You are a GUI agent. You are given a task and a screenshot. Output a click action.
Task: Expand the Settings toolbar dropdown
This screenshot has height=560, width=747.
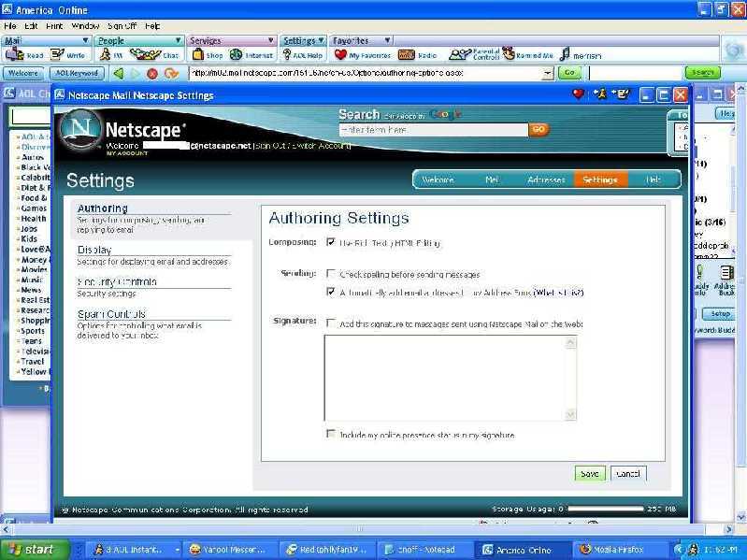[321, 40]
